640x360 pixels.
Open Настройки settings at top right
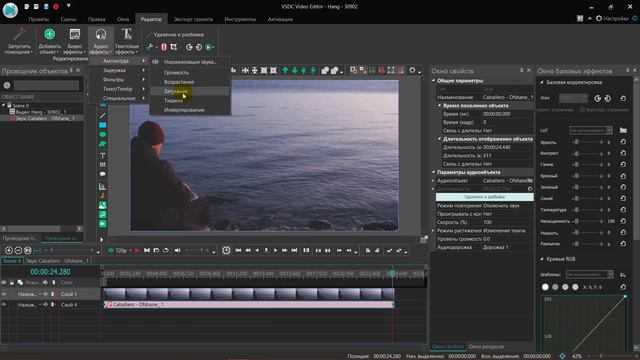pyautogui.click(x=612, y=18)
